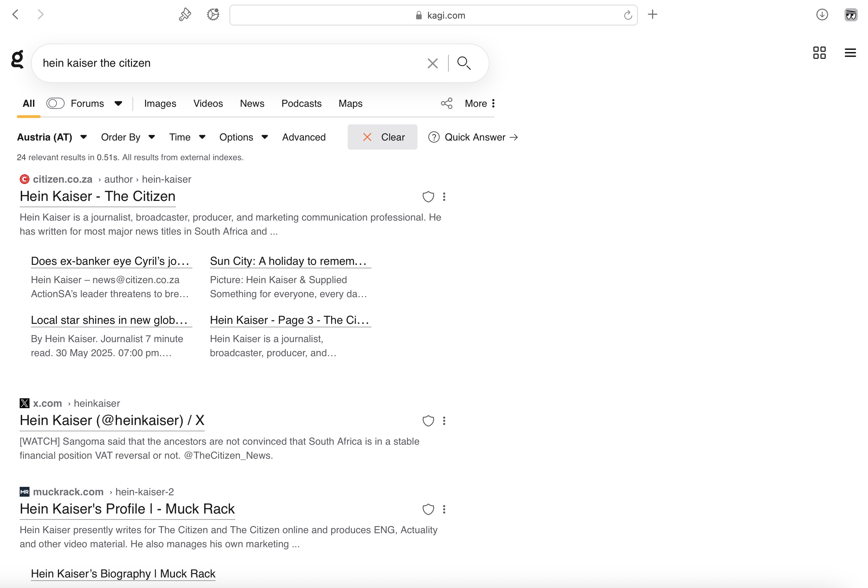
Task: Open the Order By dropdown
Action: pyautogui.click(x=128, y=137)
